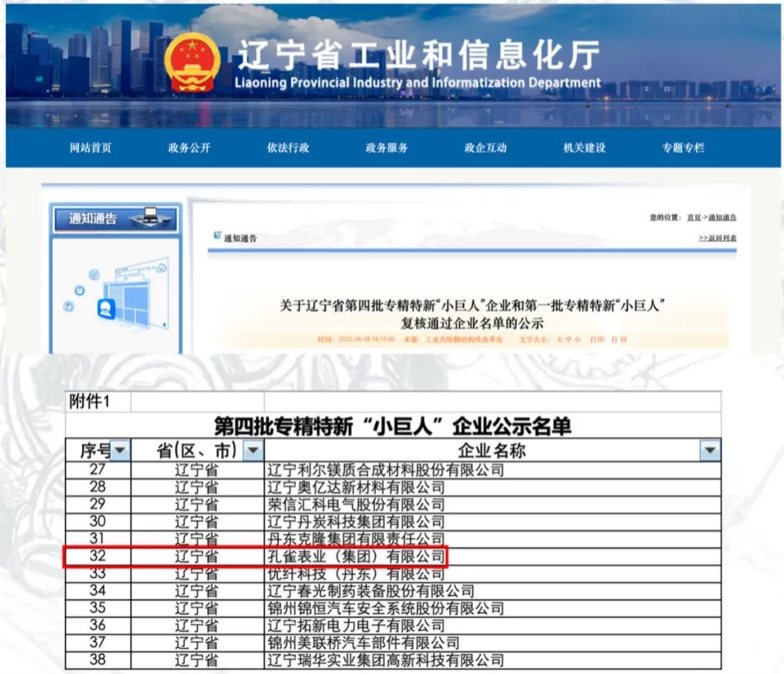Select 辽宁拓新电力电子有限公司 cell

493,625
